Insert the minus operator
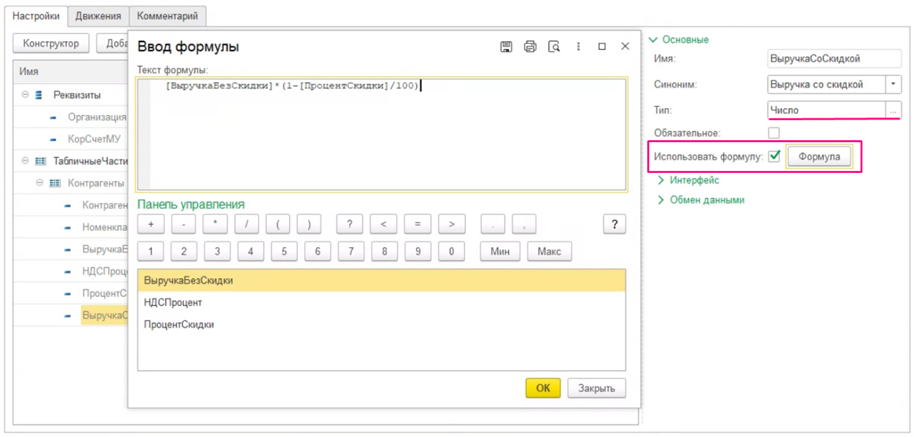The height and width of the screenshot is (437, 914). click(x=184, y=224)
